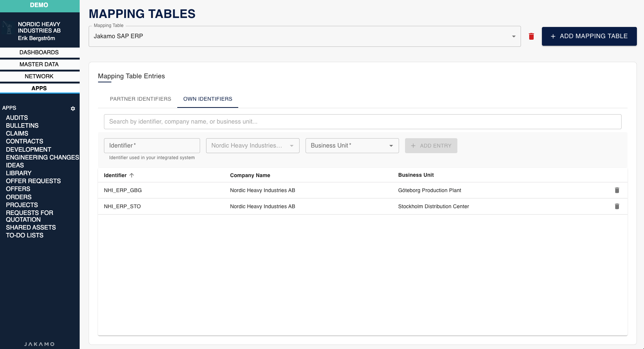Select the OWN IDENTIFIERS tab
Viewport: 644px width, 349px height.
point(208,99)
